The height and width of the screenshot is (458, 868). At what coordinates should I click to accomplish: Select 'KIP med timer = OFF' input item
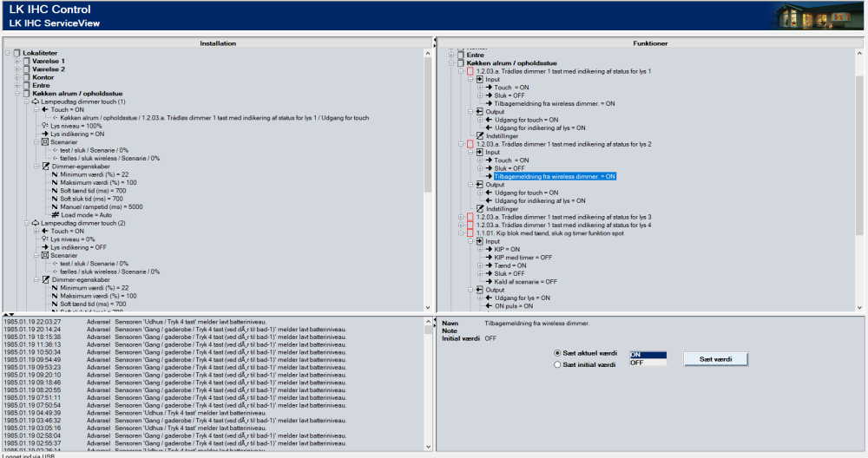tap(523, 257)
